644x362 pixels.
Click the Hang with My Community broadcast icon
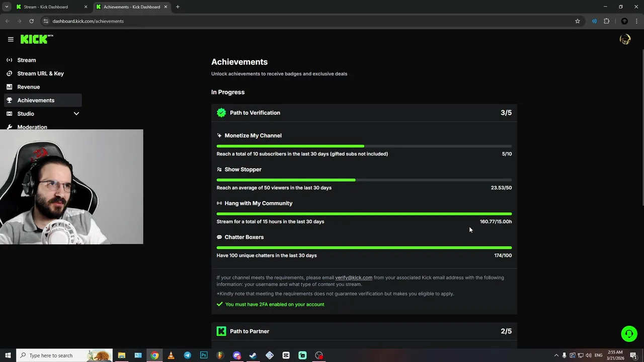pyautogui.click(x=219, y=203)
